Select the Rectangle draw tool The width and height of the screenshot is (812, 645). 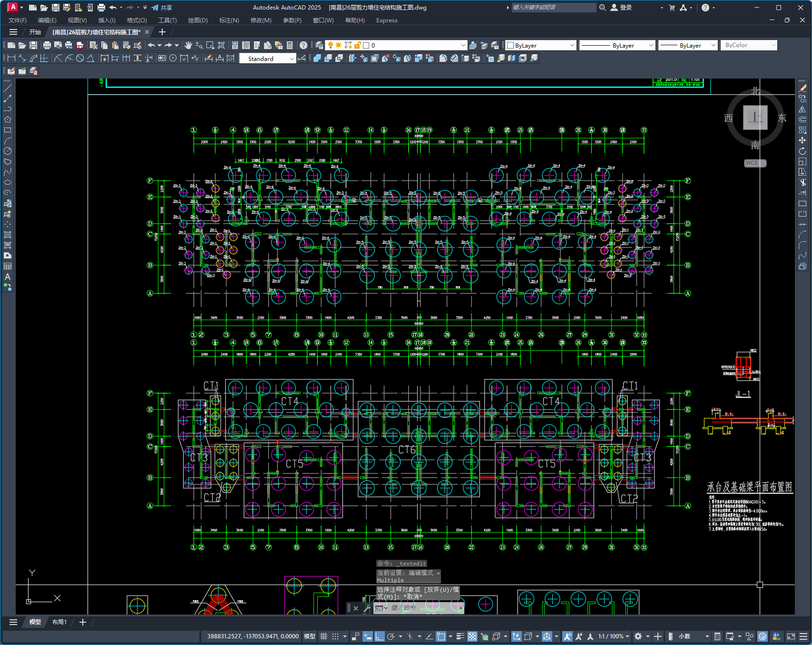(x=8, y=130)
